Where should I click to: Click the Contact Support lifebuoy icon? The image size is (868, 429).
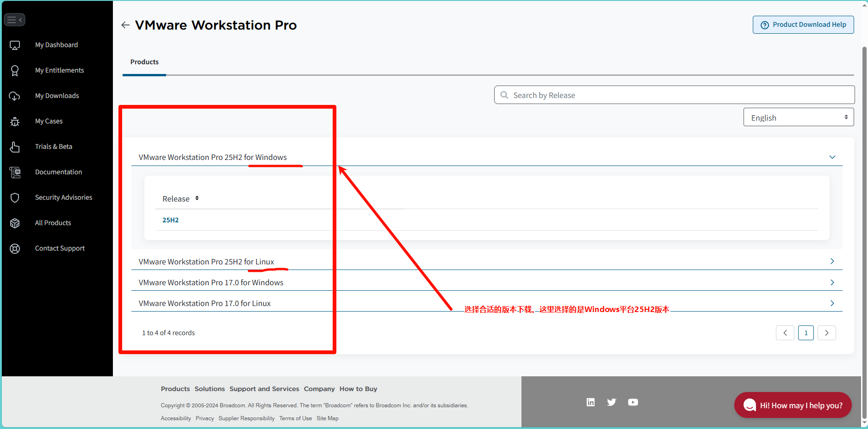[15, 248]
